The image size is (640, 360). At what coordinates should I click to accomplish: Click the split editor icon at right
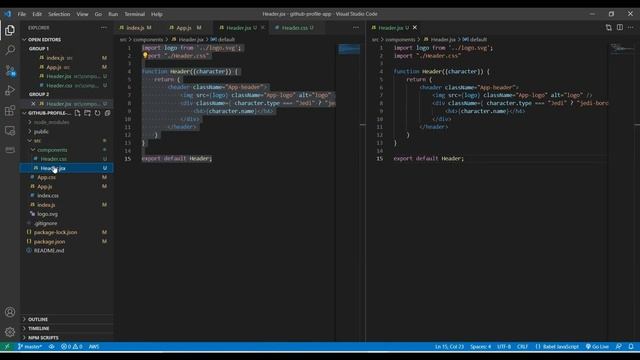[x=620, y=27]
